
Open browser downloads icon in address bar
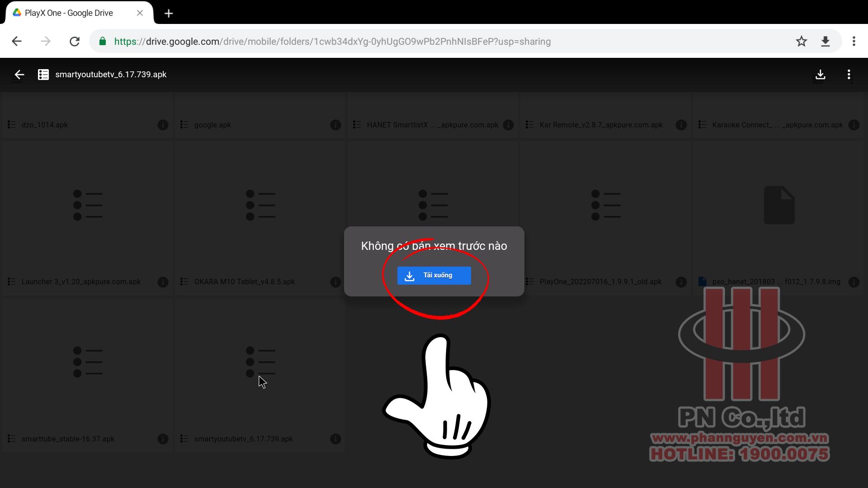tap(825, 42)
